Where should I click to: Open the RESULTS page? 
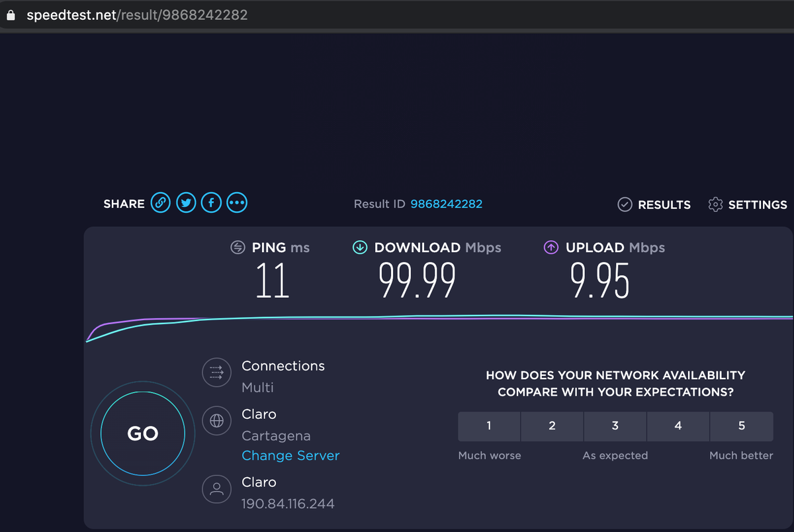664,205
